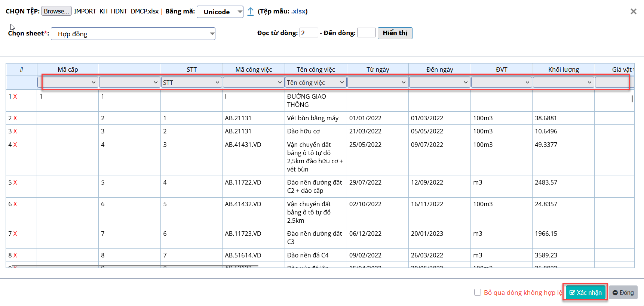Delete row 3 using red X
Screen dimensions: 644x306
(x=15, y=131)
